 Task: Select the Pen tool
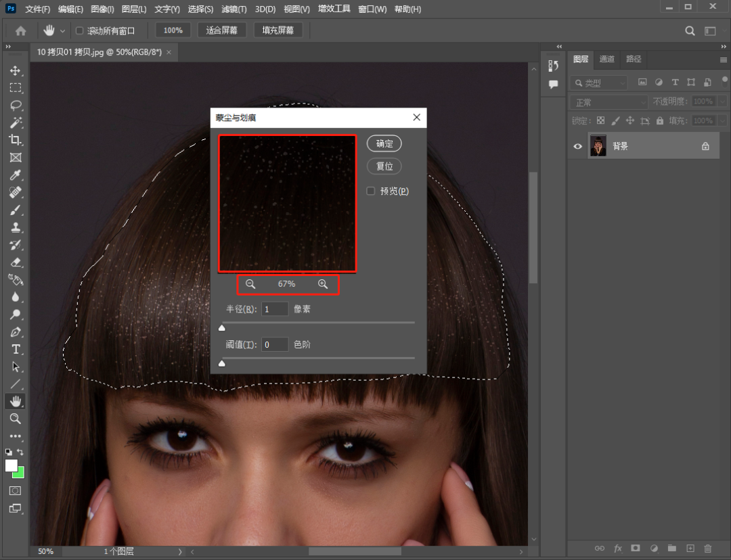15,332
